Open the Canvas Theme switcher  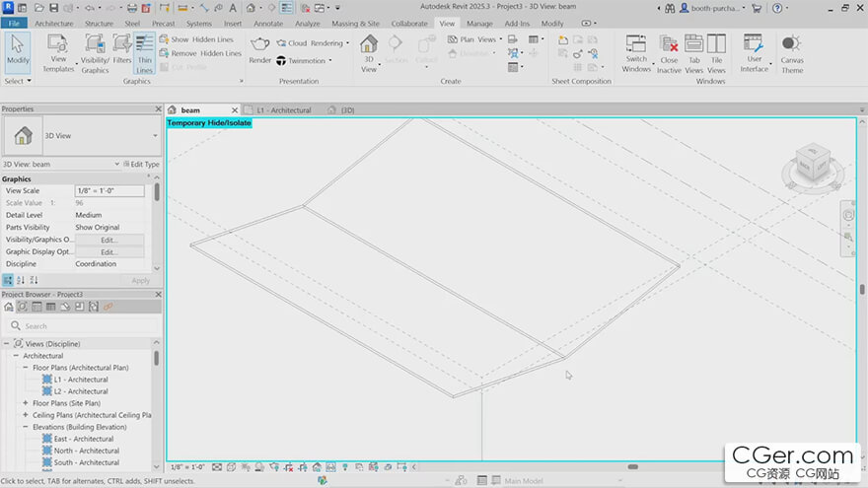tap(792, 53)
